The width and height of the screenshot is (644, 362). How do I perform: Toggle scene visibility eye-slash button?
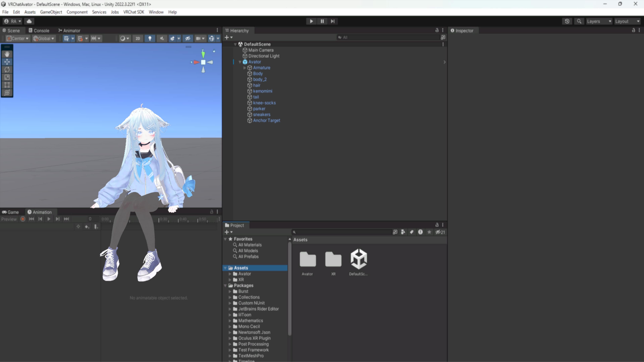click(x=187, y=39)
